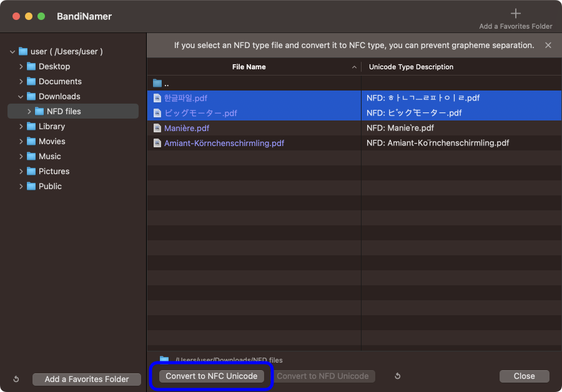562x392 pixels.
Task: Click the reset icon in sidebar bottom
Action: pos(16,379)
